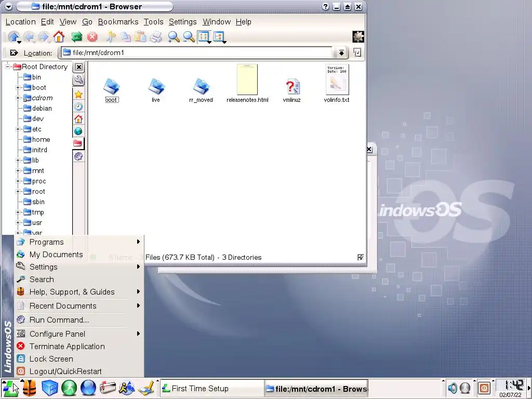
Task: Open the Bookmarks menu
Action: point(118,22)
